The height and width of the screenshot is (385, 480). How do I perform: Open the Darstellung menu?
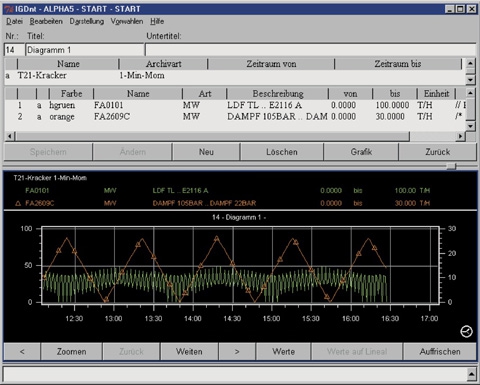point(87,21)
